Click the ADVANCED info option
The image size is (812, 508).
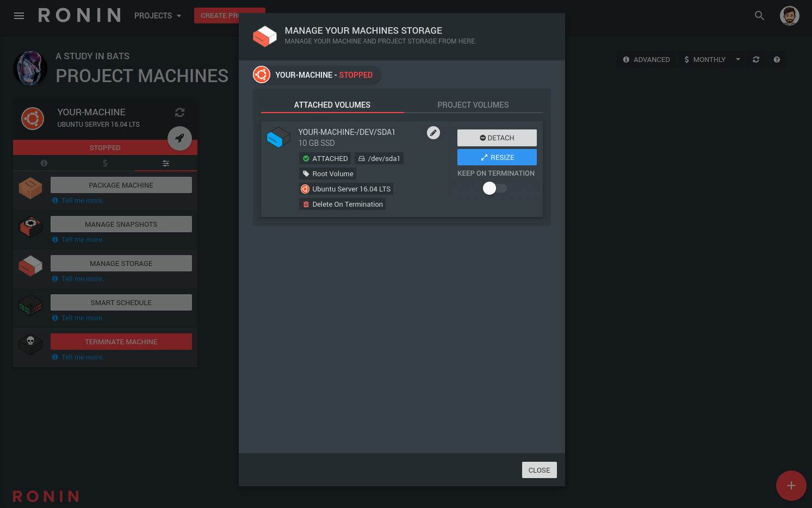pyautogui.click(x=647, y=59)
